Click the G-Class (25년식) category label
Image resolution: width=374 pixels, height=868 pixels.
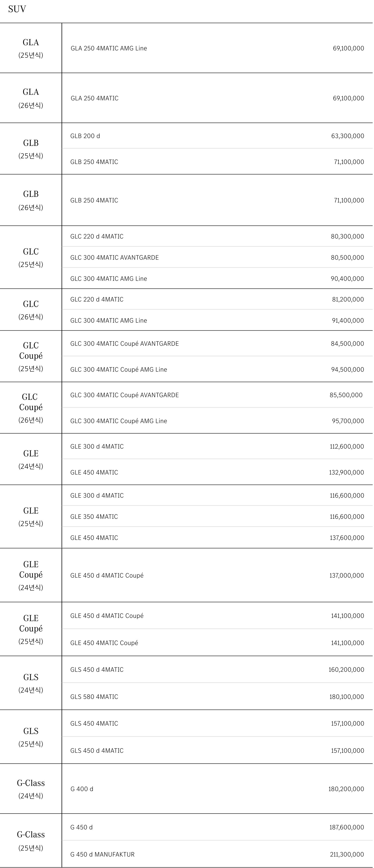(x=31, y=841)
